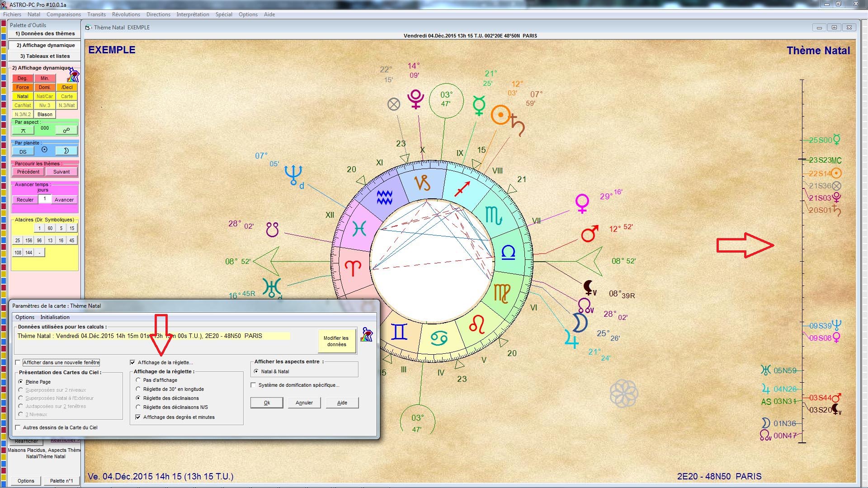The width and height of the screenshot is (868, 488).
Task: Click the Modifier les données button
Action: tap(336, 341)
